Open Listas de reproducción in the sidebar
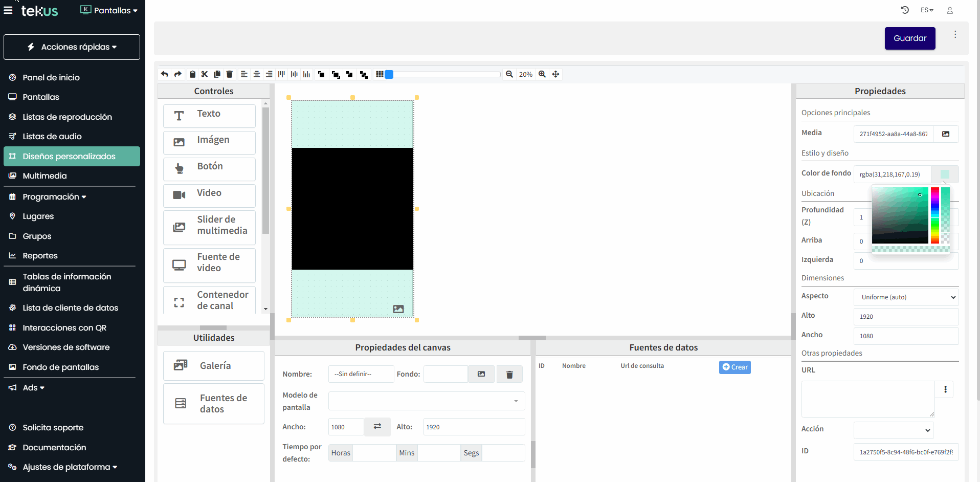 tap(67, 117)
